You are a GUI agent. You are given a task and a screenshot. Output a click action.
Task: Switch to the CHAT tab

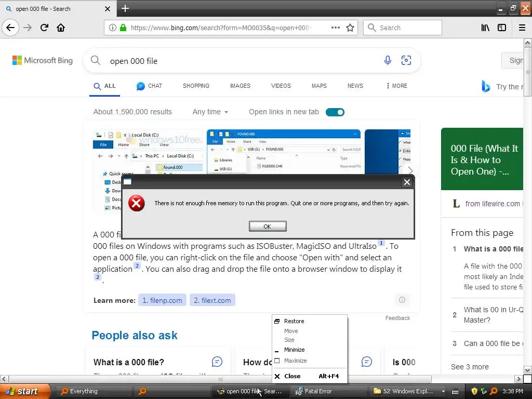pos(149,86)
